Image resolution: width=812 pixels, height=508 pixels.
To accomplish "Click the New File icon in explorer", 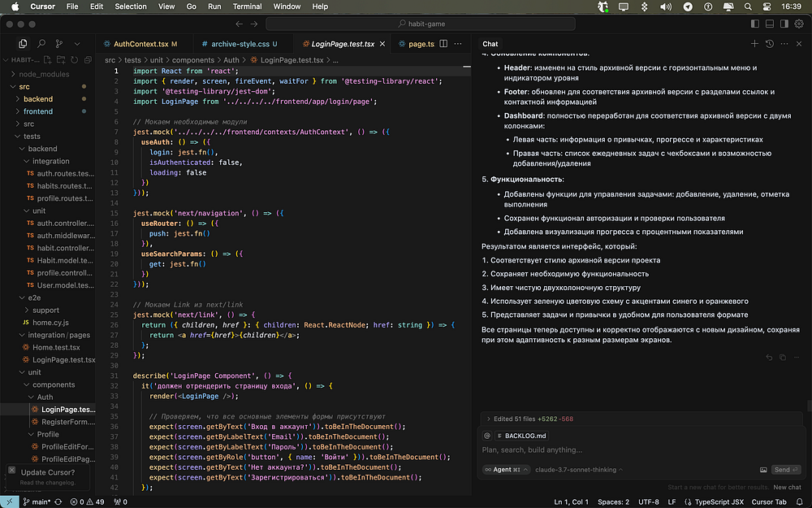I will (49, 59).
